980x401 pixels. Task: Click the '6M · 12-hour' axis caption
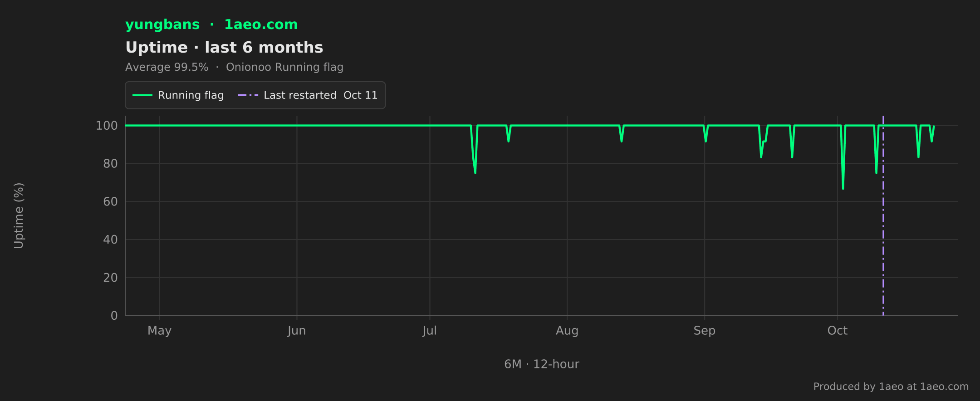pyautogui.click(x=542, y=364)
